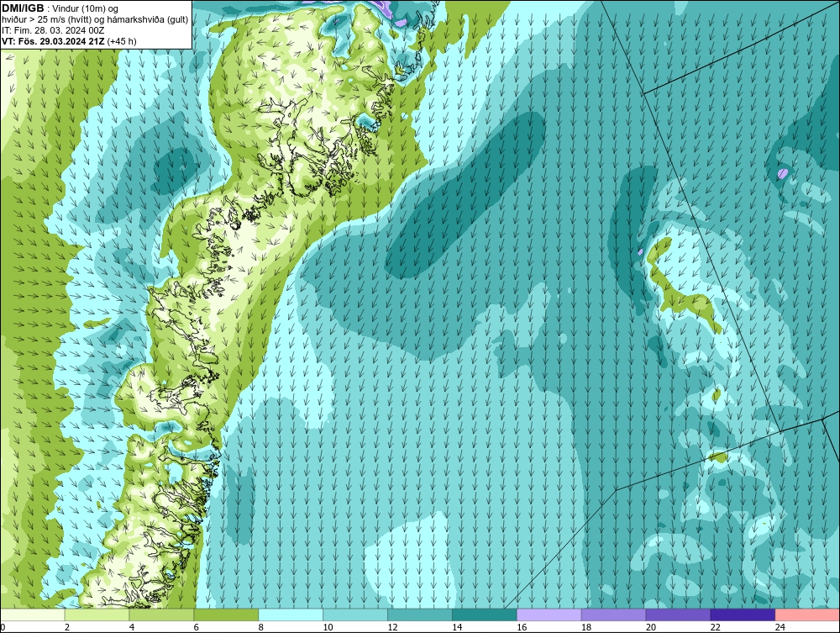Click the 0-2 m/s palest legend swatch
840x633 pixels.
click(x=33, y=615)
